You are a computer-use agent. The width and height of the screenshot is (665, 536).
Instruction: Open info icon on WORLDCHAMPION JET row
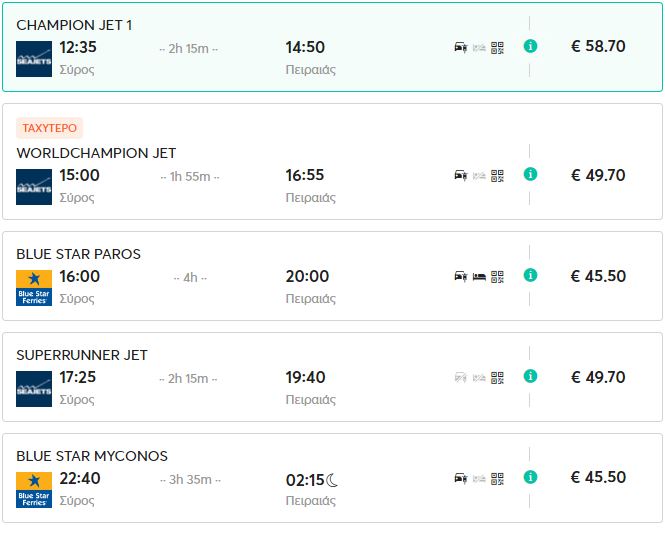(x=530, y=174)
